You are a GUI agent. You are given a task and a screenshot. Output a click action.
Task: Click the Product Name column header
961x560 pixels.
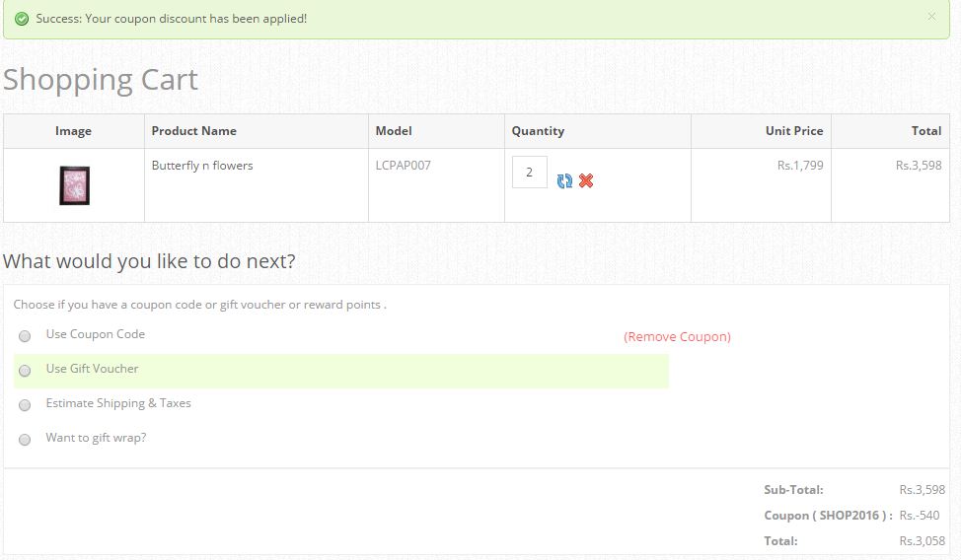pos(193,131)
